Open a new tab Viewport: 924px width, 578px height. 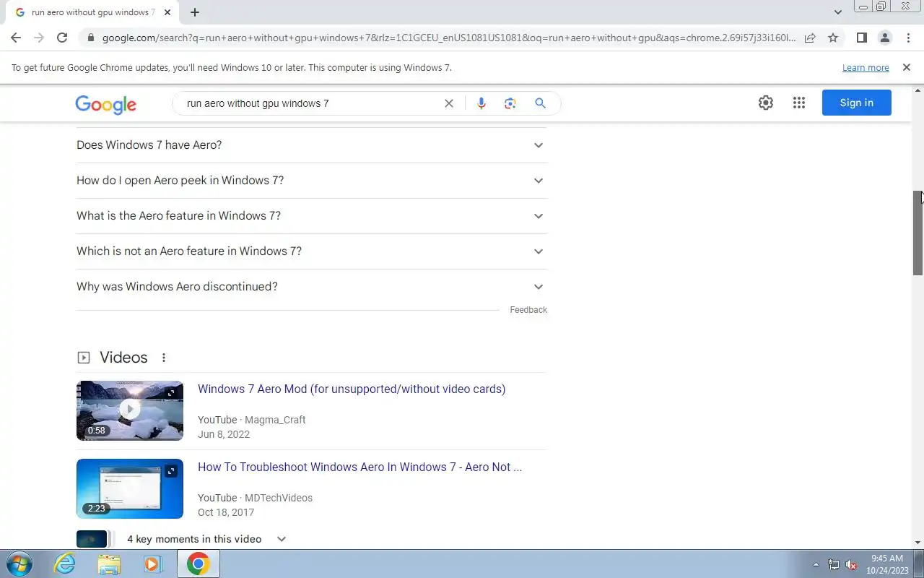point(195,12)
